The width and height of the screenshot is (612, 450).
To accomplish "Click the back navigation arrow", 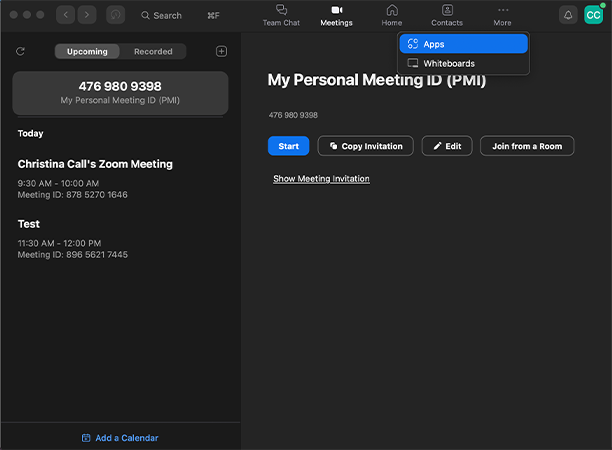I will click(x=66, y=15).
